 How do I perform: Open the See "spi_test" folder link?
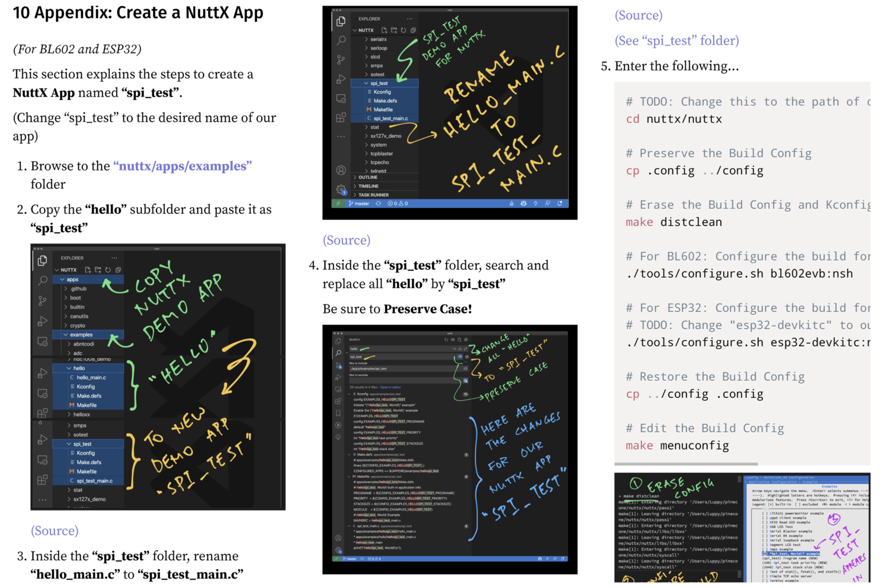[x=676, y=41]
